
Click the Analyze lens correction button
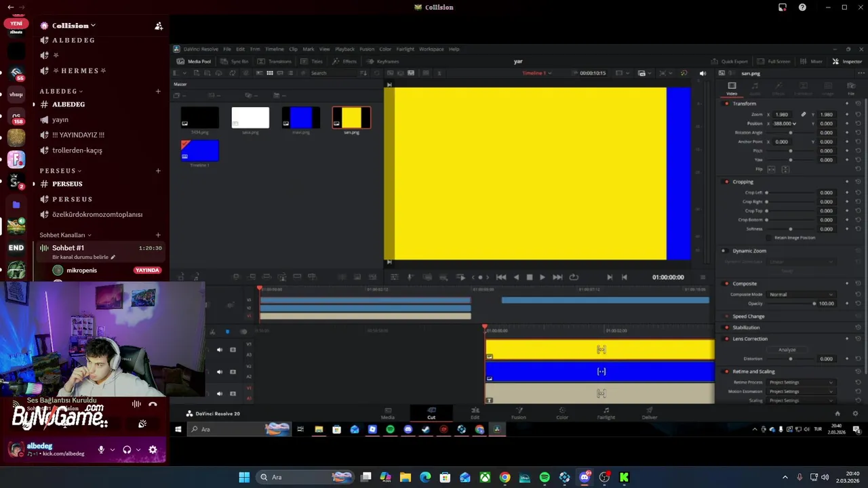[x=787, y=350]
